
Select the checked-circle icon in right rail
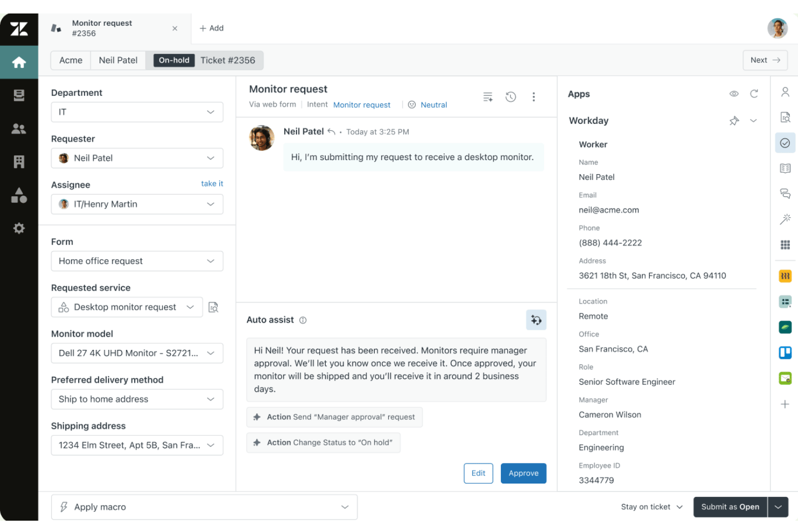[785, 143]
